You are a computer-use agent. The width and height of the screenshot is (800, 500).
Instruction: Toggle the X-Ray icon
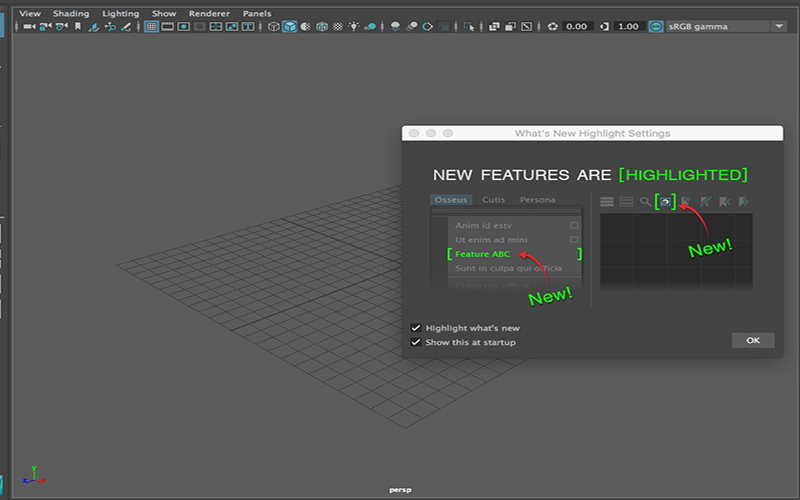click(494, 27)
